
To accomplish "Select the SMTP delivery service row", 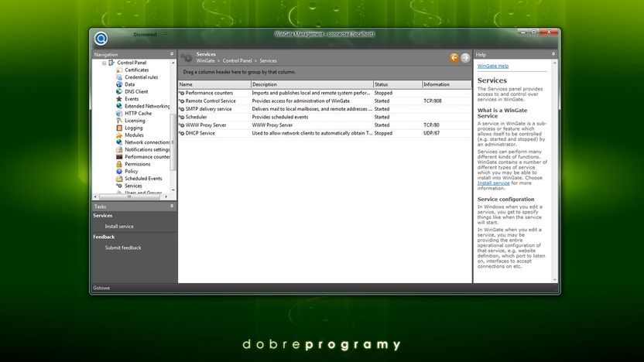I will (x=325, y=109).
